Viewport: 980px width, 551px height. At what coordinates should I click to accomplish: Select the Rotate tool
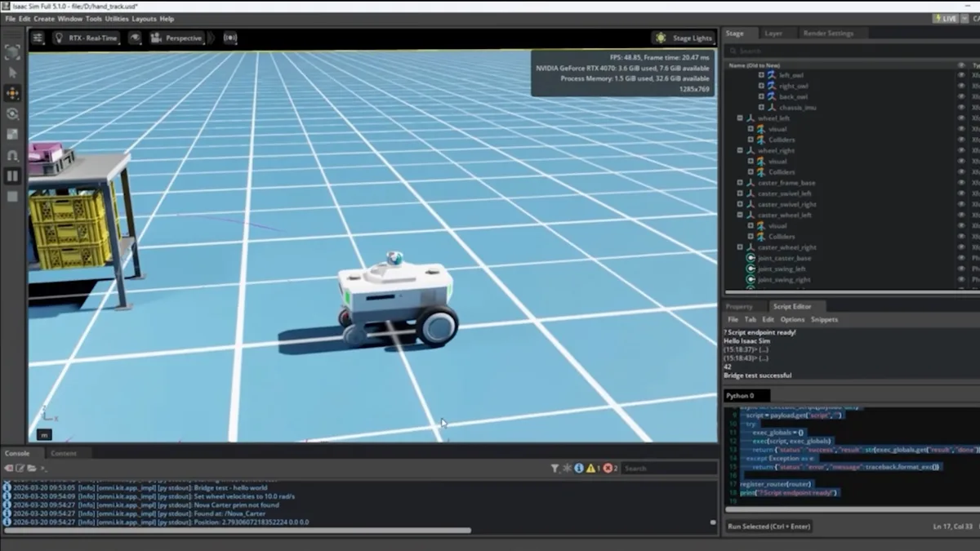point(12,113)
